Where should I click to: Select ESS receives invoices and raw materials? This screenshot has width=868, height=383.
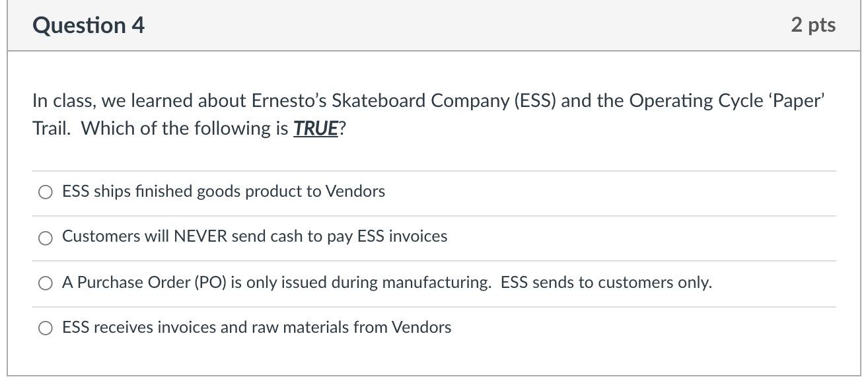tap(45, 327)
